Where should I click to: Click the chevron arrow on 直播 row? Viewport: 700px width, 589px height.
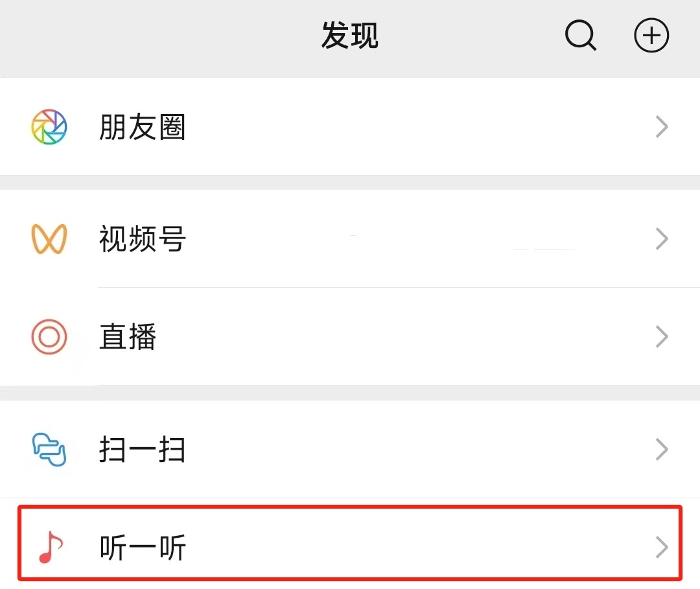click(x=661, y=337)
